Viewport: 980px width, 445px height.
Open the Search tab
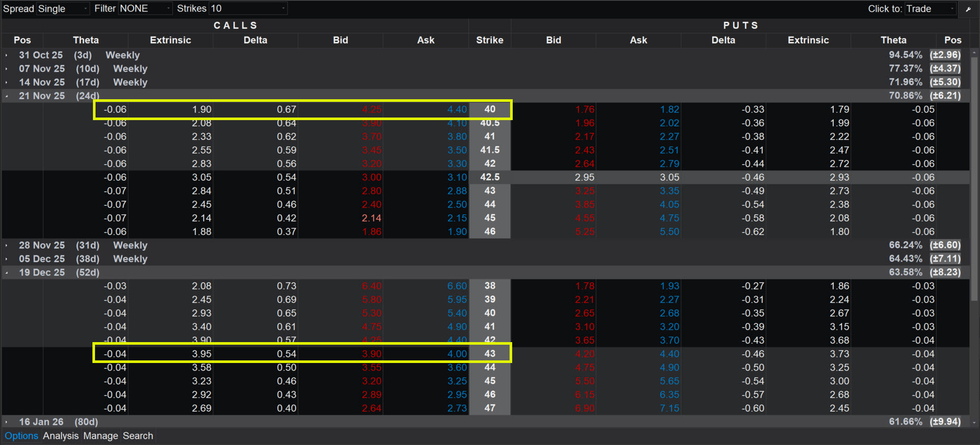coord(138,436)
